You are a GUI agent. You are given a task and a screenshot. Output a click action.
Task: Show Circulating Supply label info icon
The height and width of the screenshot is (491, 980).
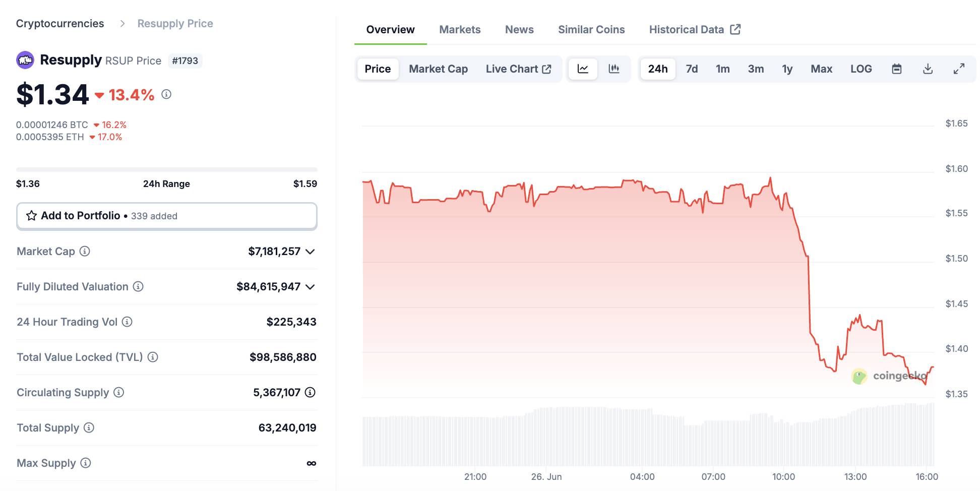click(x=118, y=392)
